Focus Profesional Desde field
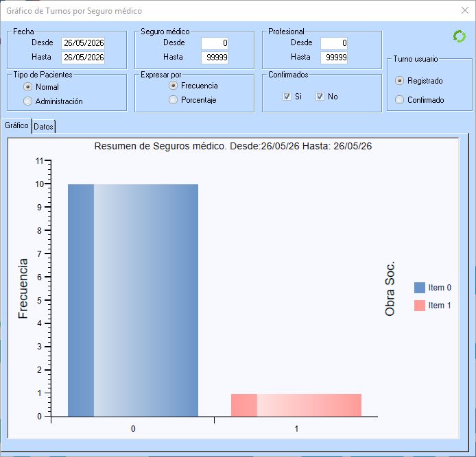This screenshot has width=476, height=457. (334, 43)
